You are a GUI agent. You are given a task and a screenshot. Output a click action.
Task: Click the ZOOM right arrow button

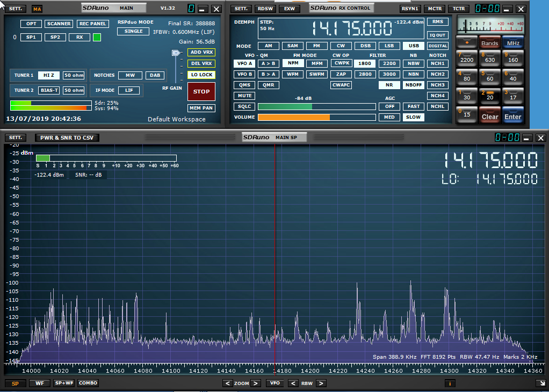(x=256, y=383)
